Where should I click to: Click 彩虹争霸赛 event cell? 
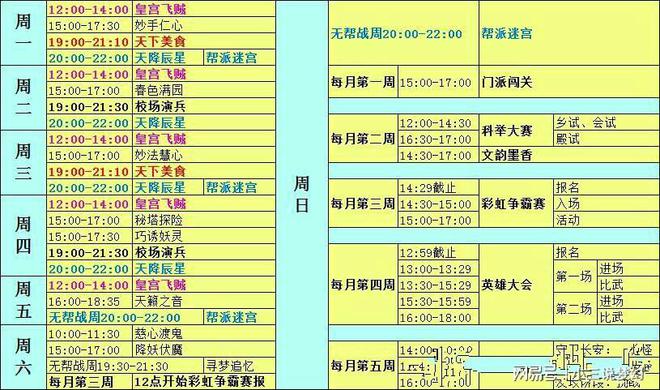click(516, 204)
